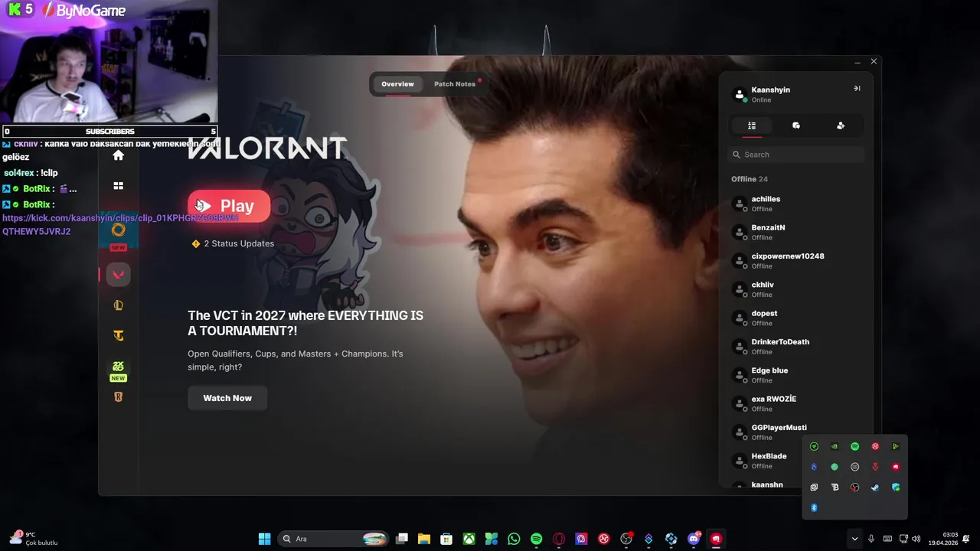Click the Watch Now button

click(227, 398)
